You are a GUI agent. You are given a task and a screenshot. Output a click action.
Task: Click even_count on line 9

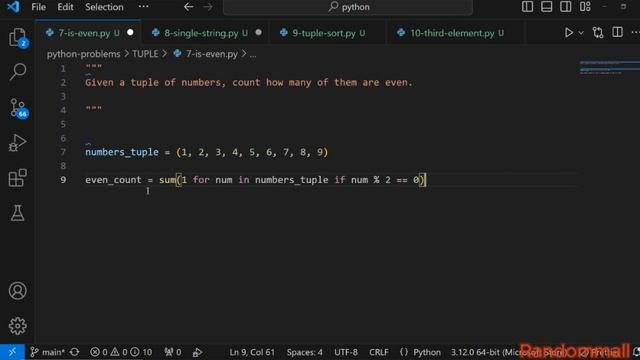[113, 180]
